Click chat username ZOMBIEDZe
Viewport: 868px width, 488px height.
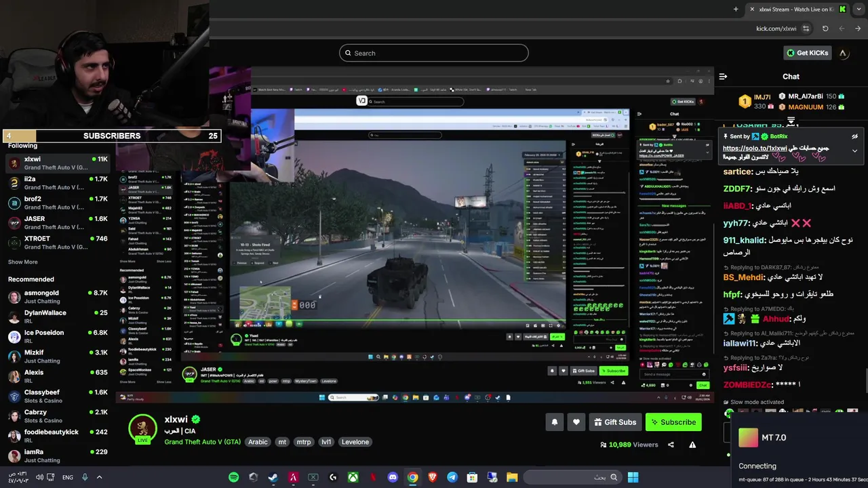click(x=747, y=385)
